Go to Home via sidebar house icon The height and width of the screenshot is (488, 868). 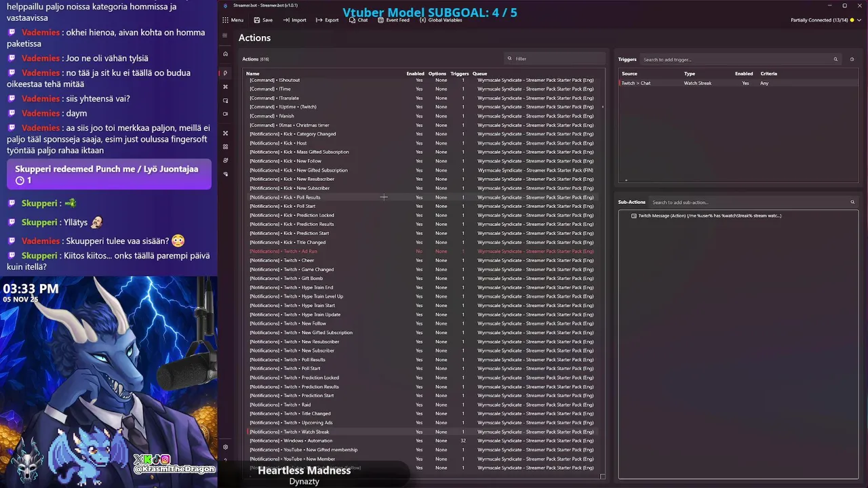click(225, 54)
